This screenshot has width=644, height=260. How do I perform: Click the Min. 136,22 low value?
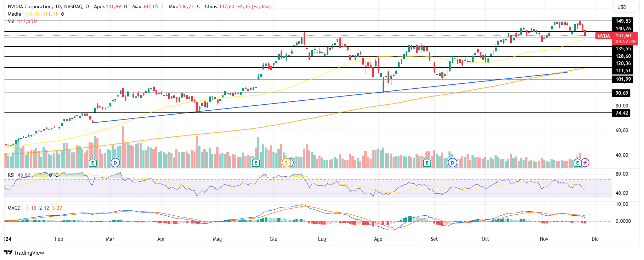(186, 6)
